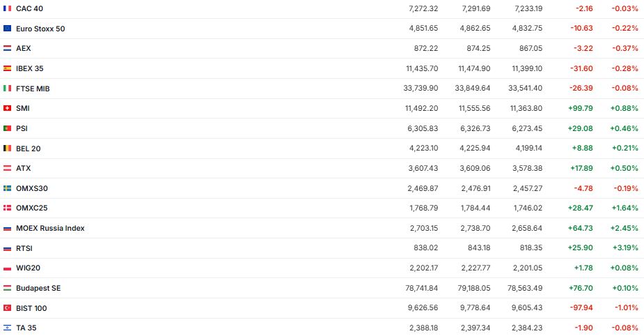The width and height of the screenshot is (644, 336).
Task: Click the Swedish flag icon beside OMXS30
Action: point(7,188)
